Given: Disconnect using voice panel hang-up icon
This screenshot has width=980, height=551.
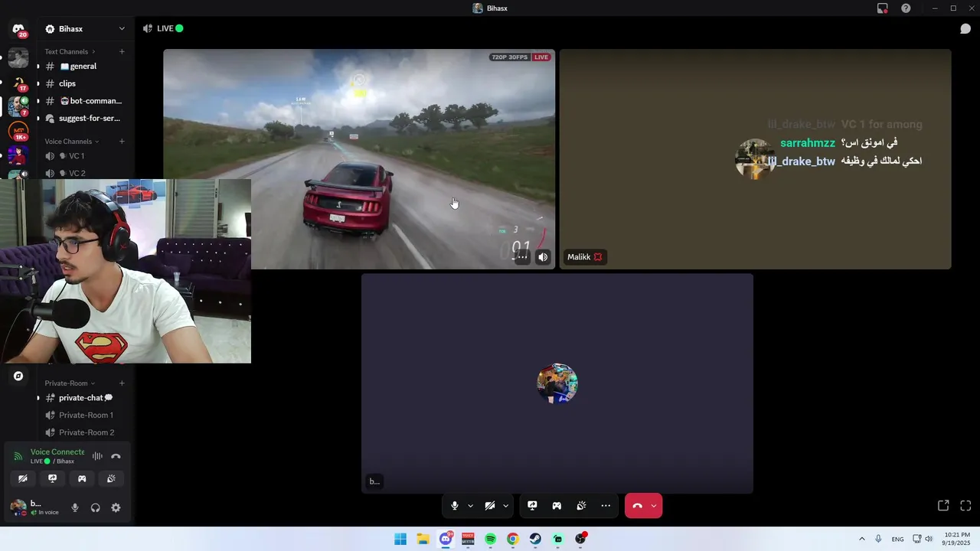Looking at the screenshot, I should (x=116, y=456).
